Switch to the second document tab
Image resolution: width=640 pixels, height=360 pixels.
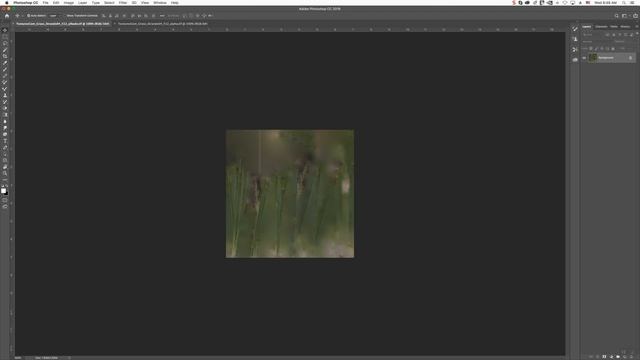tap(162, 24)
